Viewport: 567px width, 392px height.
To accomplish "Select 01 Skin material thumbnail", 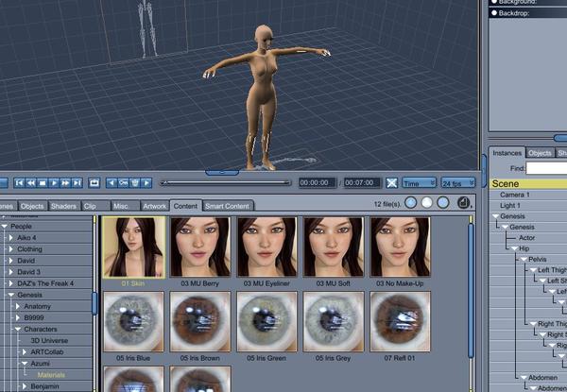I will [133, 247].
